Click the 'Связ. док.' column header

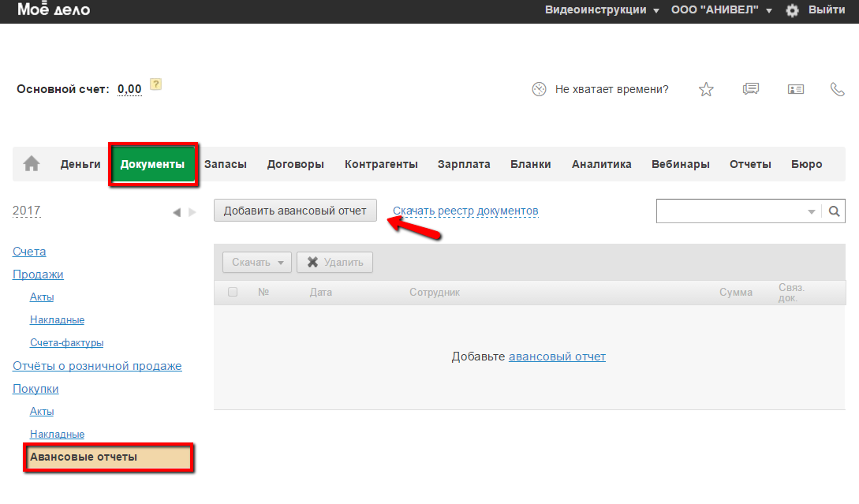click(792, 293)
